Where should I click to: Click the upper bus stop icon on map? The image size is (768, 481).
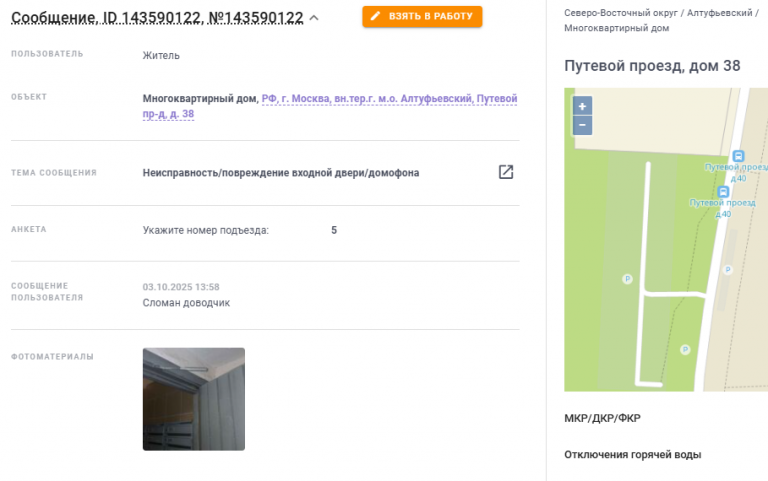[x=738, y=156]
